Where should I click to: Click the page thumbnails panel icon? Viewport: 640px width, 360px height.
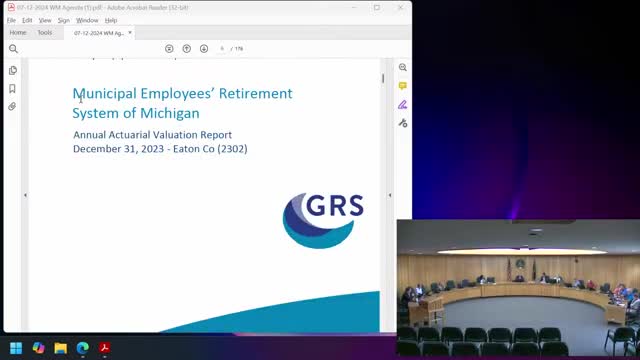(13, 70)
